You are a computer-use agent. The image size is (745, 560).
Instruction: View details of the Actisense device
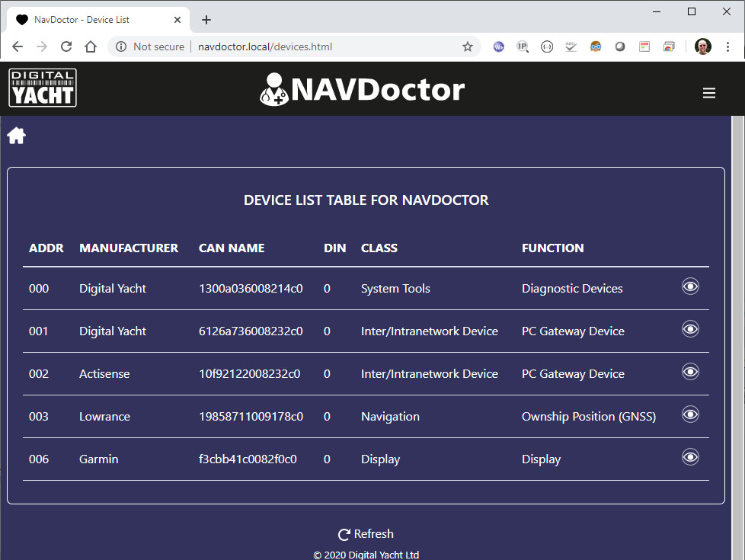[x=689, y=372]
